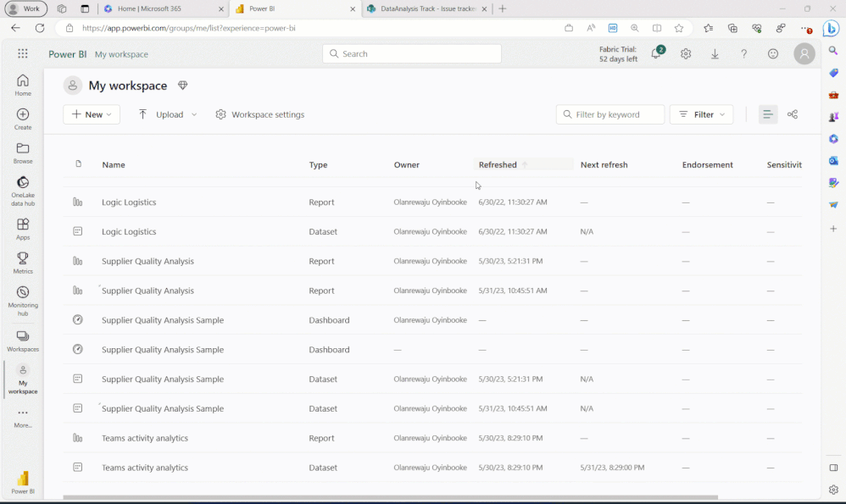
Task: Open Teams activity analytics report
Action: tap(145, 438)
